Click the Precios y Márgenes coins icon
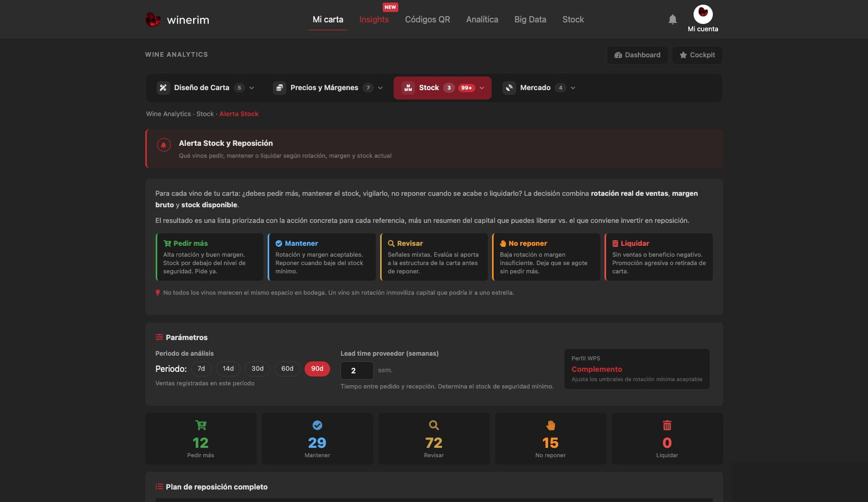 (x=280, y=87)
